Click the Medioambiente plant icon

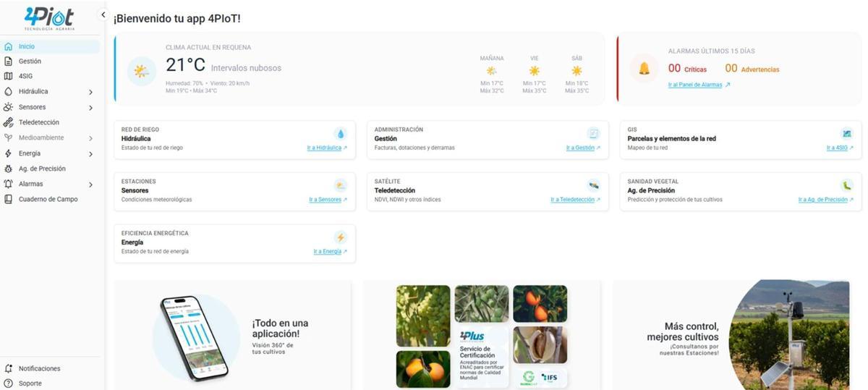(x=8, y=137)
